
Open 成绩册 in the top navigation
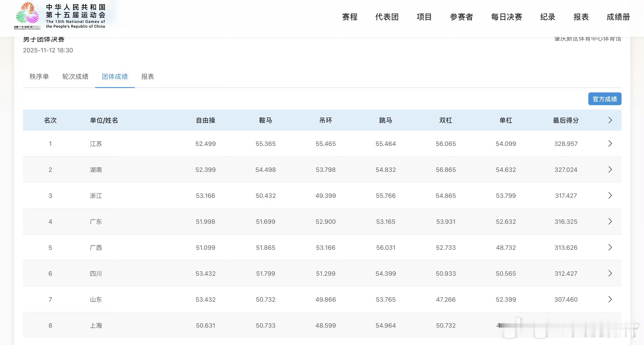[618, 17]
